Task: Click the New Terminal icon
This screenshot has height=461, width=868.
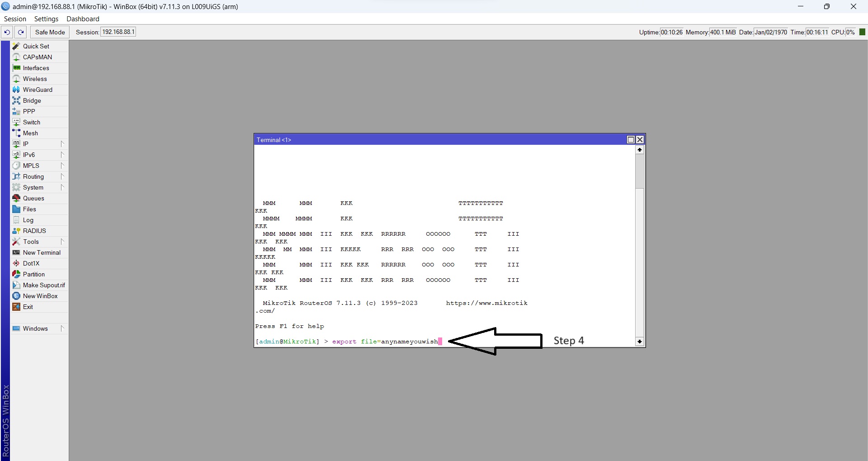Action: coord(16,252)
